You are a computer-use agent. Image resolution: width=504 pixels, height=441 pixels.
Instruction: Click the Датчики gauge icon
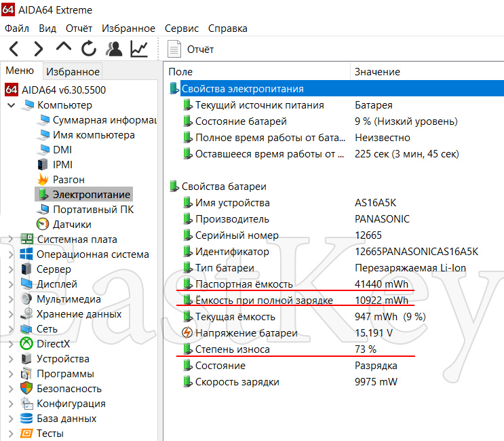pyautogui.click(x=43, y=224)
